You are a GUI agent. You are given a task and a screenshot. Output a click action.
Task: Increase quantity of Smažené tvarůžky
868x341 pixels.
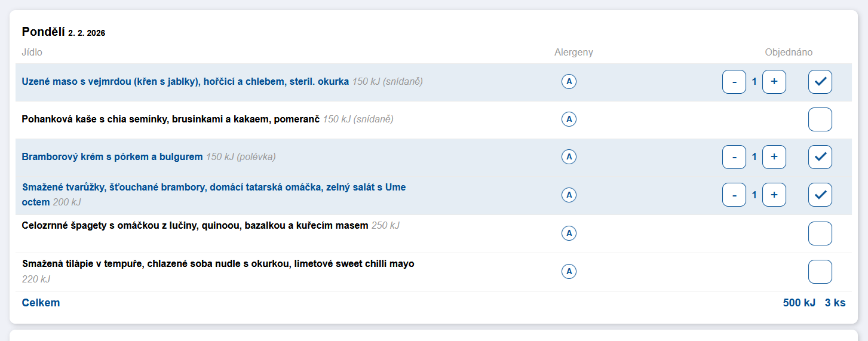[x=774, y=195]
